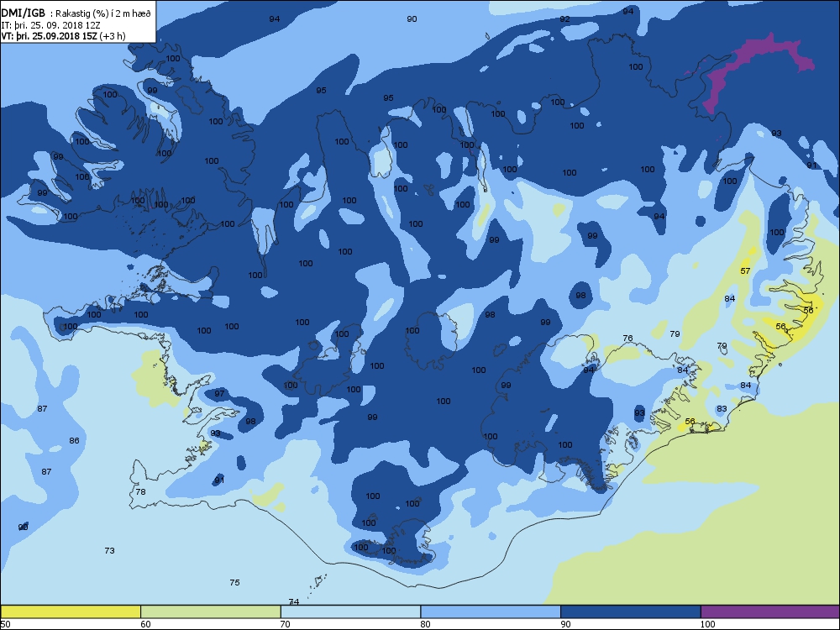Image resolution: width=840 pixels, height=630 pixels.
Task: Click the dark blue 90–100 legend swatch
Action: [x=631, y=612]
